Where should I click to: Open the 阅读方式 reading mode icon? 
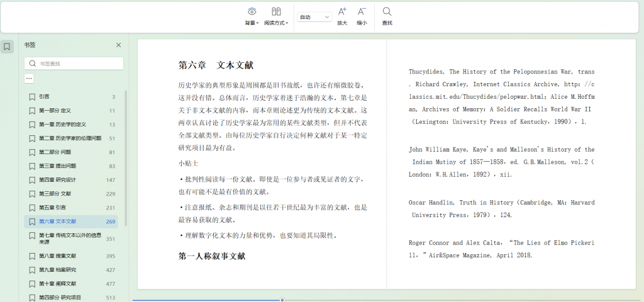point(276,11)
